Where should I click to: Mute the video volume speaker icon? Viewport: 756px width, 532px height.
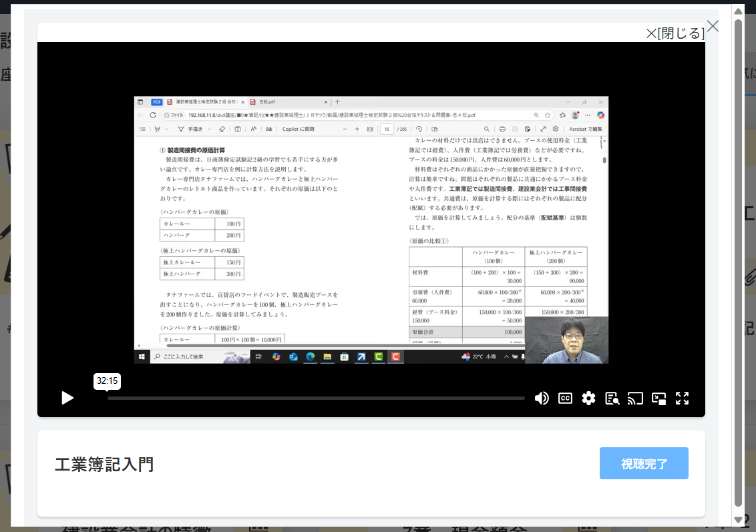pos(542,398)
